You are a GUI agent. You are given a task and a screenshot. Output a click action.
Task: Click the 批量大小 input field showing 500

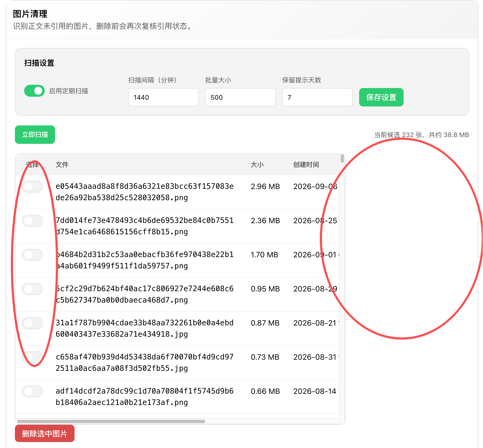[240, 97]
